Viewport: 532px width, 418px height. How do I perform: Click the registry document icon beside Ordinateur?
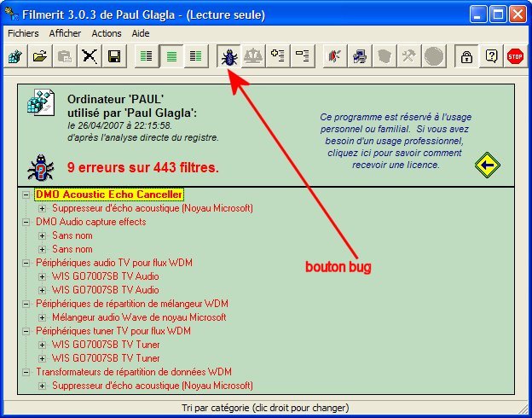(x=41, y=102)
